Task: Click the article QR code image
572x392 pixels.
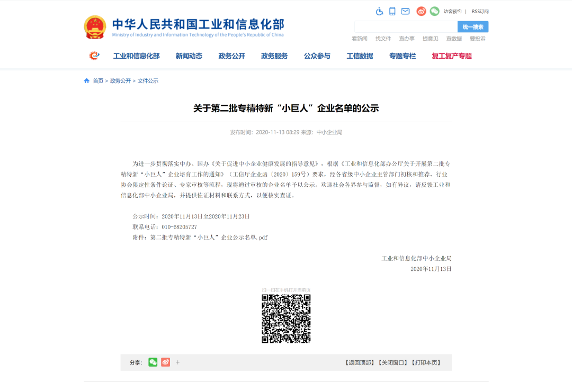Action: coord(287,318)
